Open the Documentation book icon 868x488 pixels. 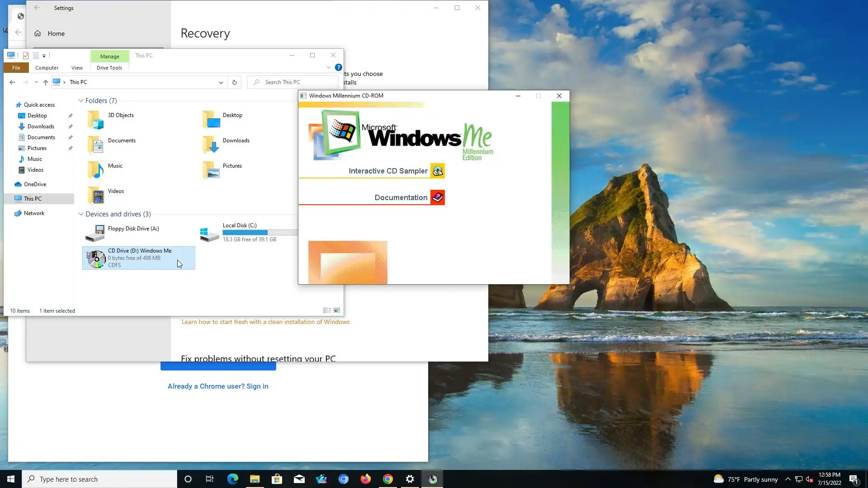point(437,197)
